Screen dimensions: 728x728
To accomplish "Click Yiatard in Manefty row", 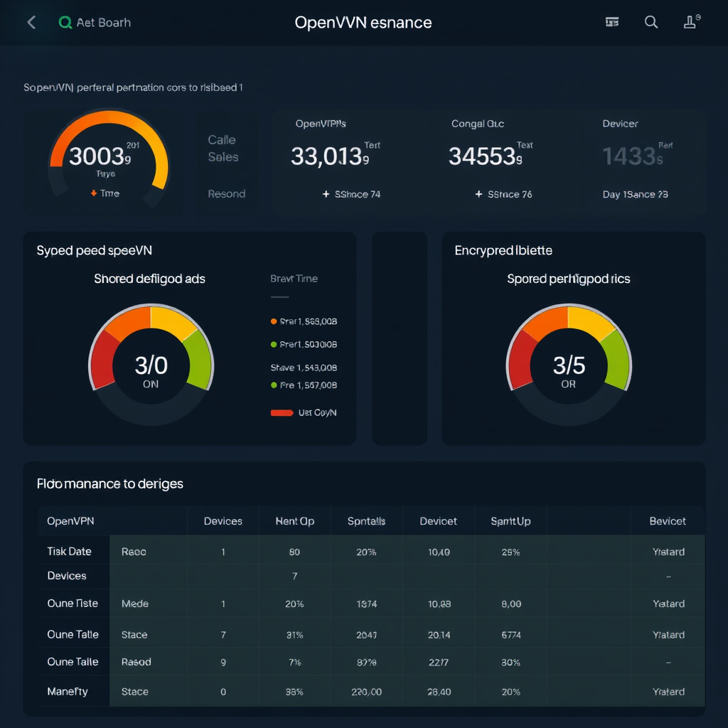I will click(x=668, y=691).
